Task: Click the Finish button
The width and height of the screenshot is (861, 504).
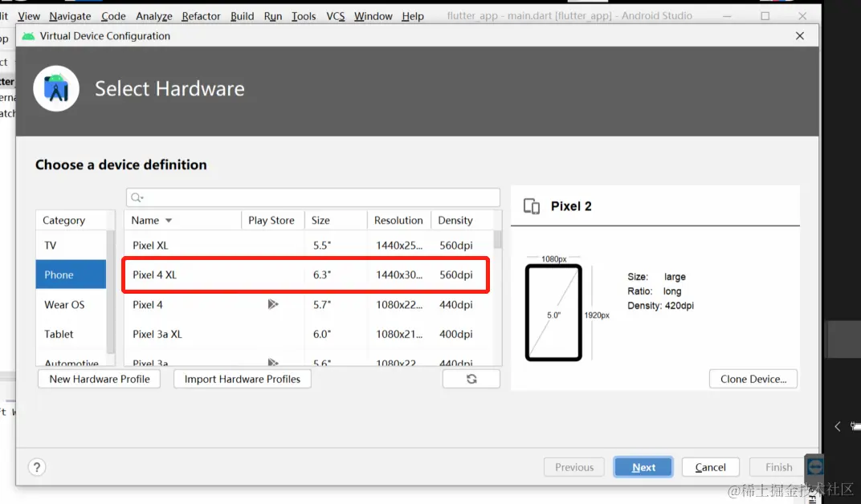Action: click(x=778, y=467)
